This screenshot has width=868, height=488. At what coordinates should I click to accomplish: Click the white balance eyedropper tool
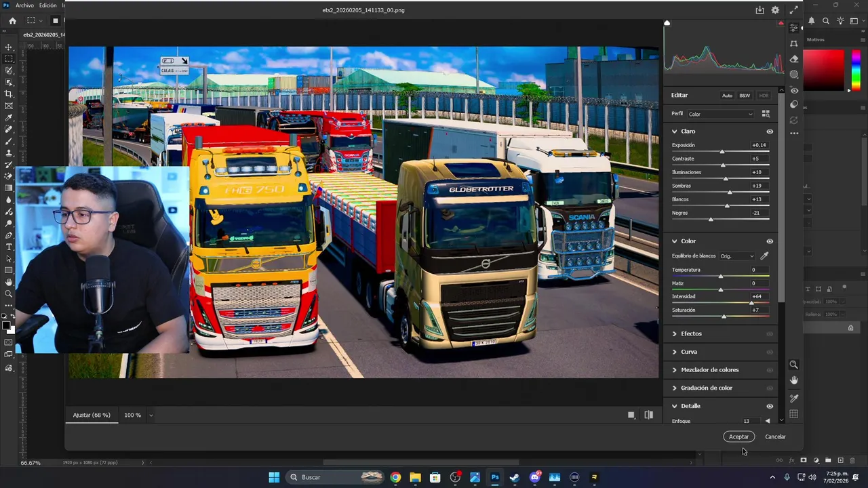(764, 256)
